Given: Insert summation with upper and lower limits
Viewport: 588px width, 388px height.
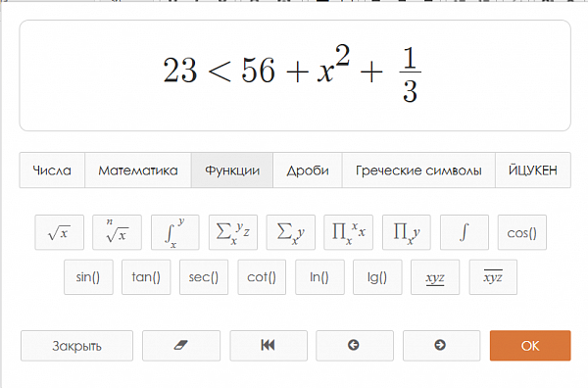Looking at the screenshot, I should point(233,232).
